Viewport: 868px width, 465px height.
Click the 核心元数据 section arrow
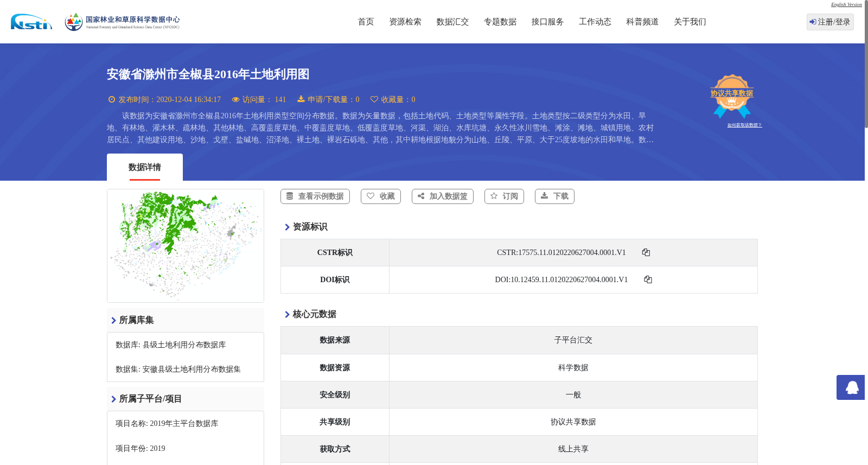coord(287,314)
